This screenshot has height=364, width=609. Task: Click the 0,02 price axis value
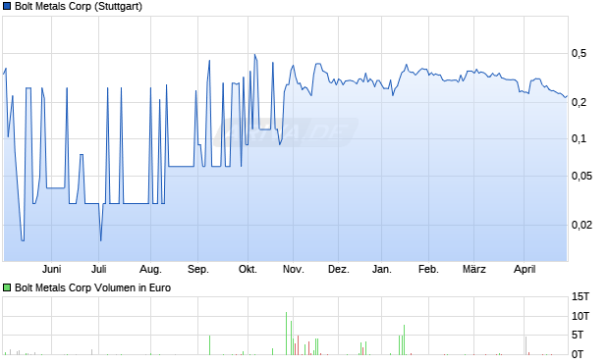tap(581, 225)
